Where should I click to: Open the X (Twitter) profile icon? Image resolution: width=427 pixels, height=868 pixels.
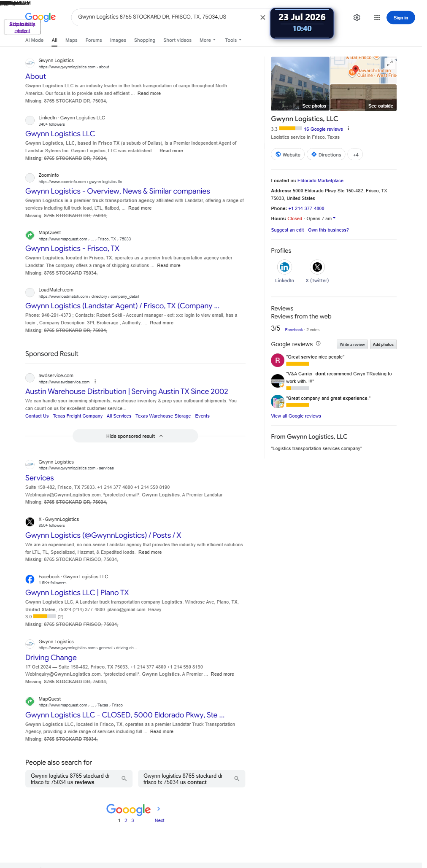coord(317,267)
